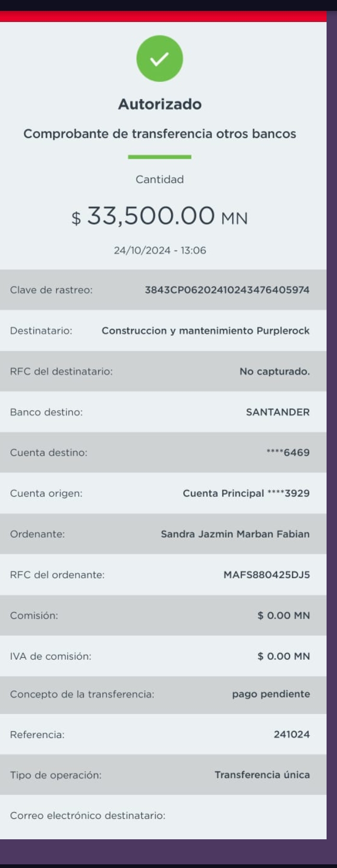Click the SANTANDER destination bank value

278,412
